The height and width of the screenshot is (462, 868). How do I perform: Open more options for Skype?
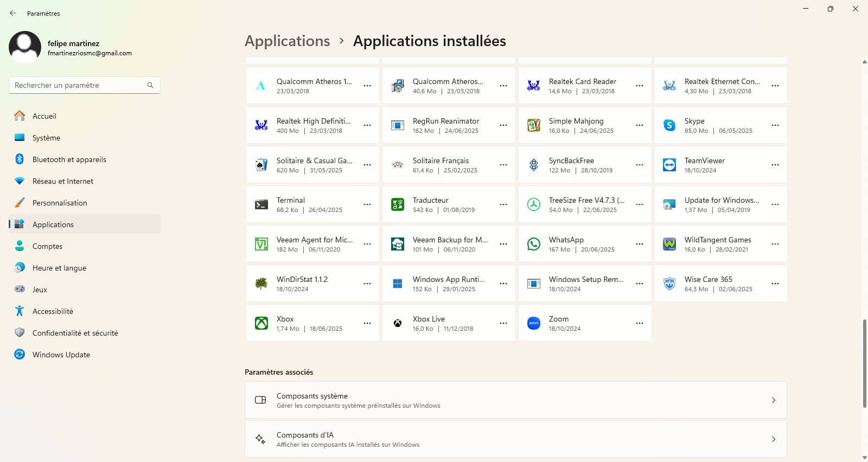pos(775,125)
